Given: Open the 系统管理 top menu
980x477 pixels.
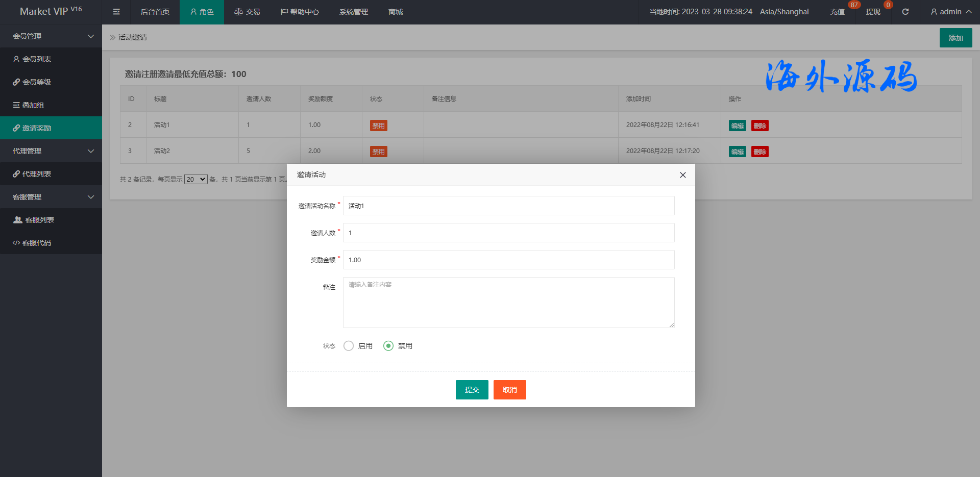Looking at the screenshot, I should pos(353,12).
